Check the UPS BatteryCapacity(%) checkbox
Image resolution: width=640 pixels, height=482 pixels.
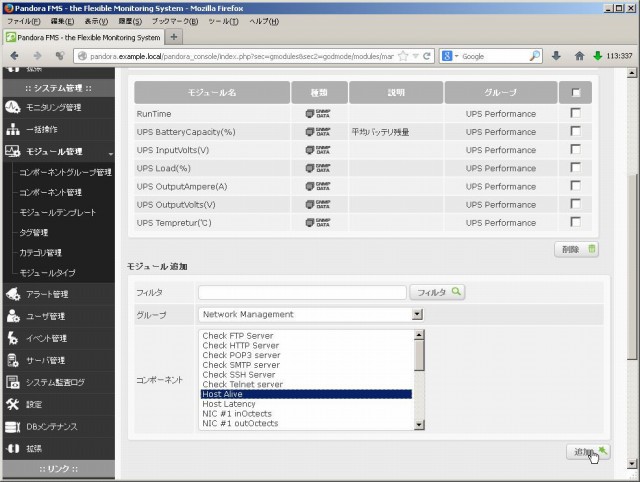[576, 131]
